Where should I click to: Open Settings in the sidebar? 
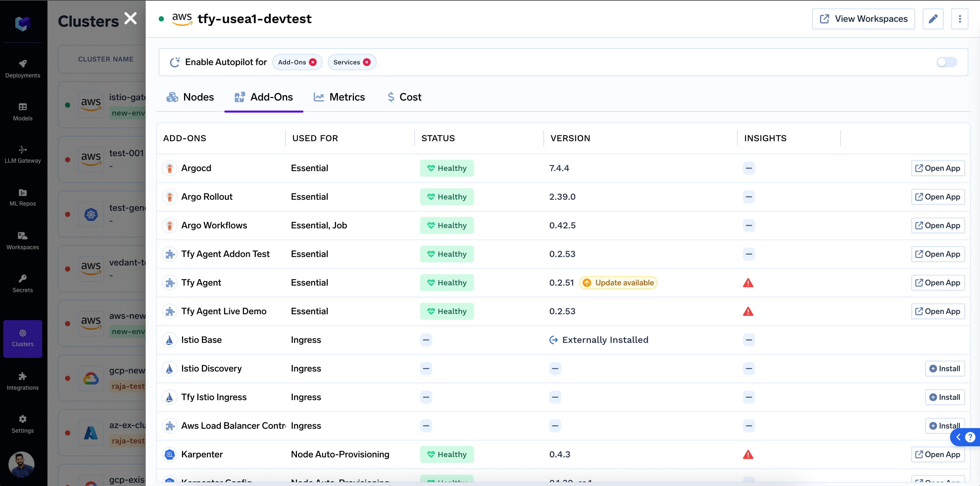(22, 424)
